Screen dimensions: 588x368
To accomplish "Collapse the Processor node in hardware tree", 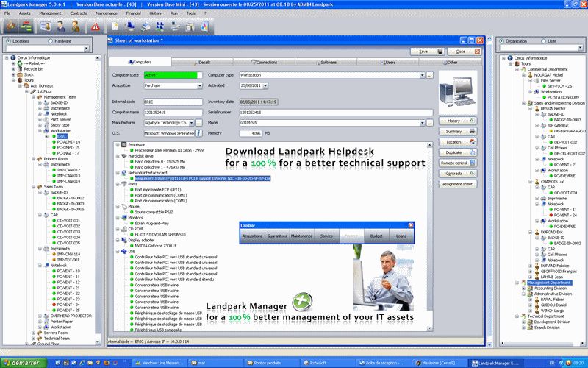I will pos(118,144).
